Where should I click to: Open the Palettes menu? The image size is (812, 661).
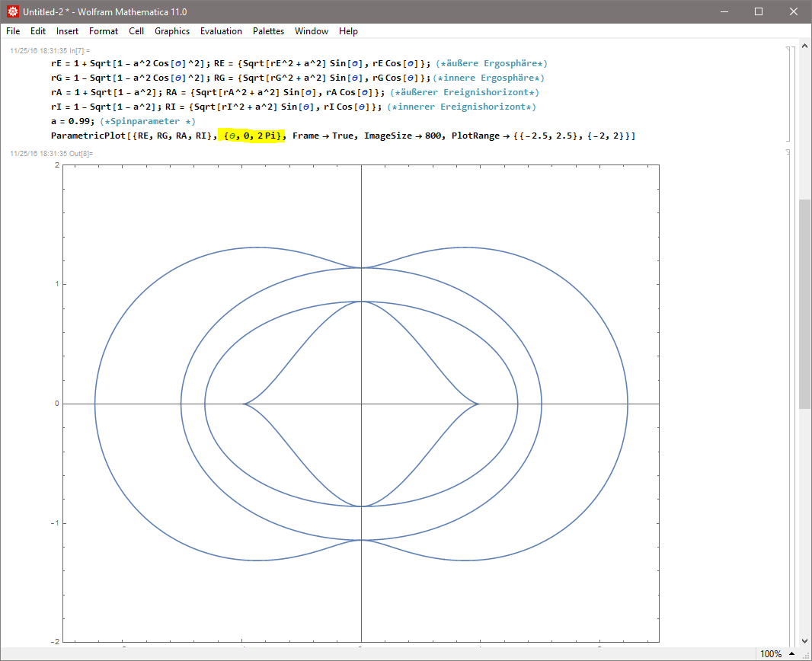pos(268,31)
